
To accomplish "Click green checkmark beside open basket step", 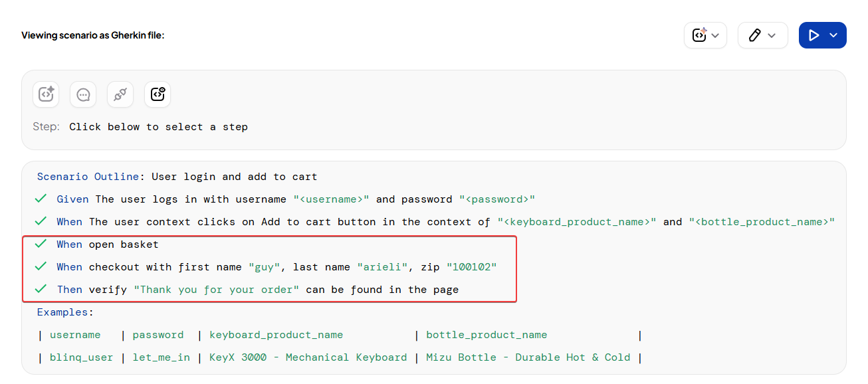I will point(41,244).
